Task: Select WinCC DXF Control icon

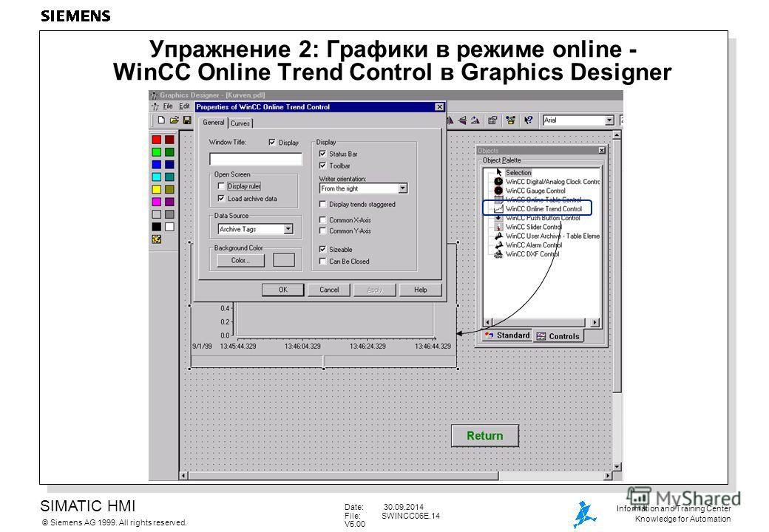Action: coord(498,253)
